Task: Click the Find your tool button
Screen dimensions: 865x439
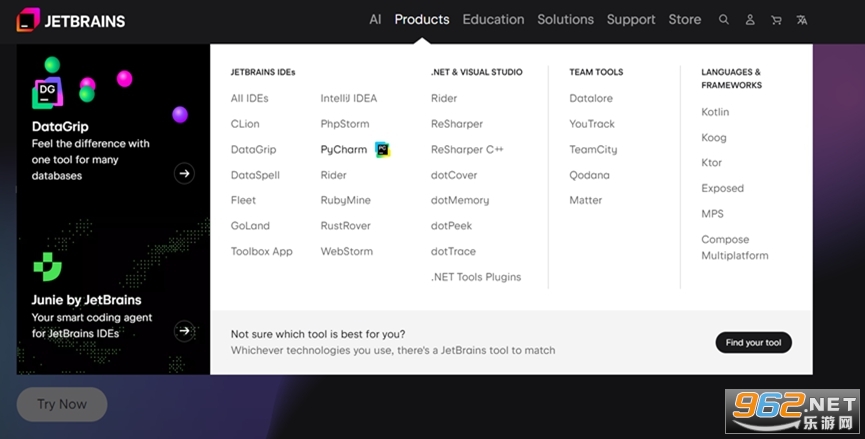Action: point(754,342)
